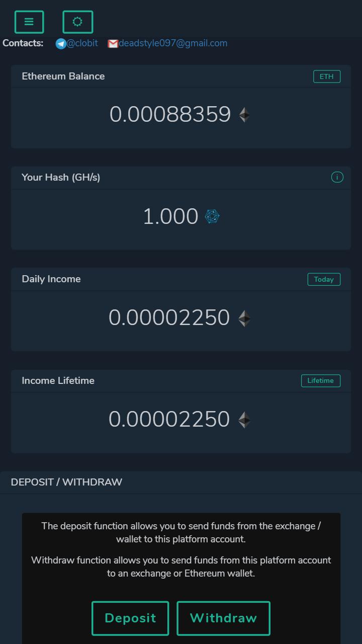The height and width of the screenshot is (644, 362).
Task: Open the deadstyle097@gmail.com email link
Action: (173, 43)
